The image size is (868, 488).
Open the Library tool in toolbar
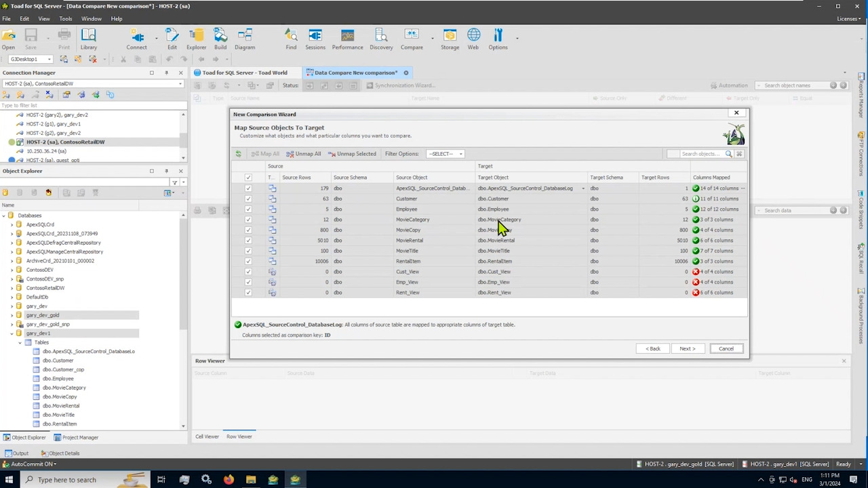click(88, 39)
